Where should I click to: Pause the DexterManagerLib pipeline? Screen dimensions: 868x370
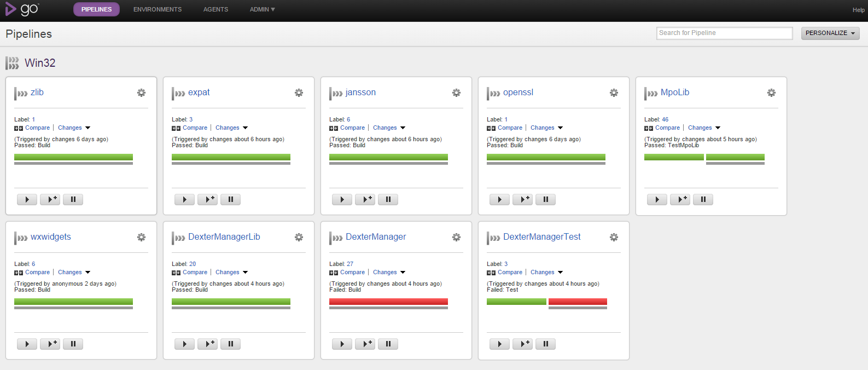coord(230,344)
